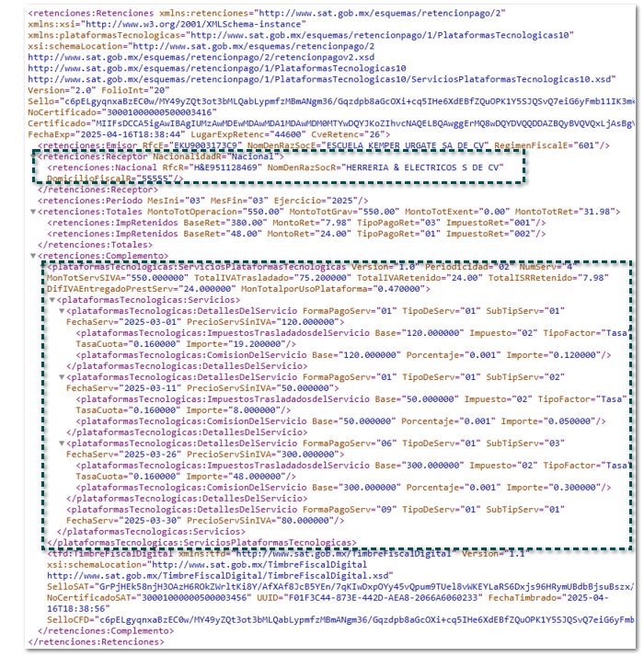This screenshot has width=644, height=657.
Task: Collapse the retenciones:Totales node triangle
Action: point(33,212)
